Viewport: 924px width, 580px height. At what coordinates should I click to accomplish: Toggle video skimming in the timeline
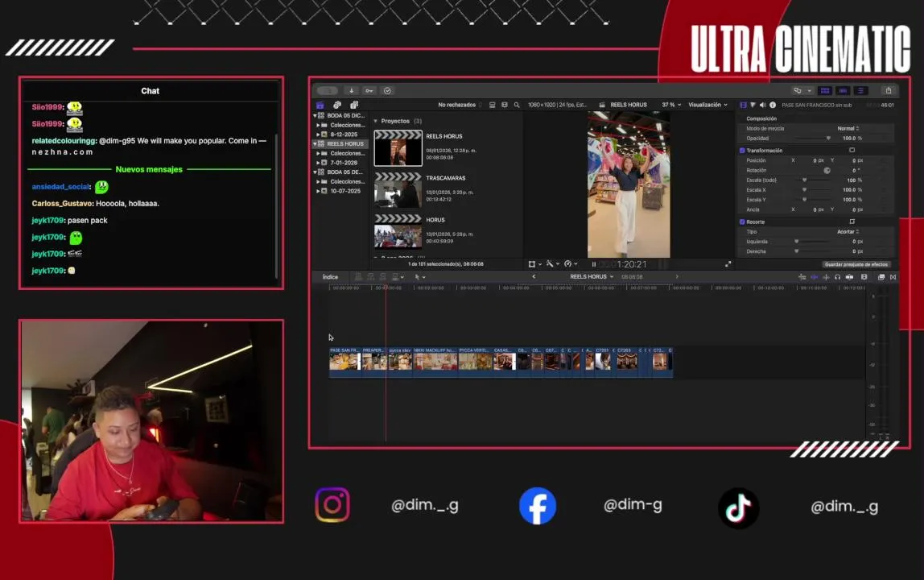click(x=815, y=277)
